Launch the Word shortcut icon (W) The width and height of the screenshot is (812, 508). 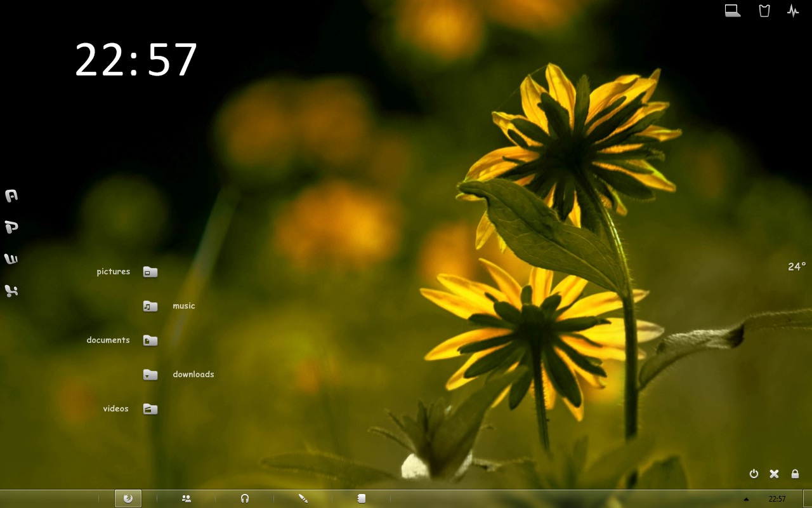[x=11, y=258]
